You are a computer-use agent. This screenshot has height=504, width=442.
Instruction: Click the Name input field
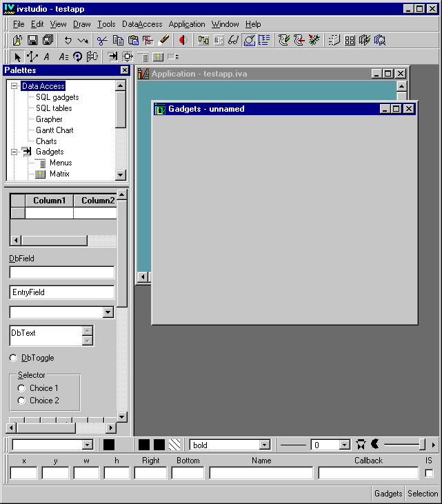pyautogui.click(x=261, y=474)
